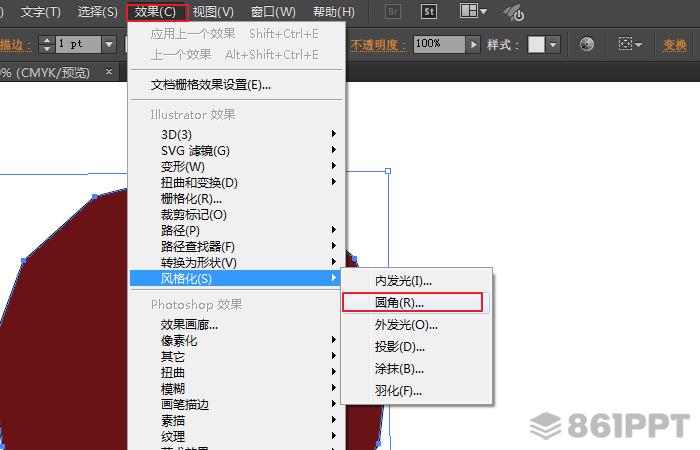Choose 涂抹(B)... effect
The width and height of the screenshot is (700, 450).
[417, 369]
